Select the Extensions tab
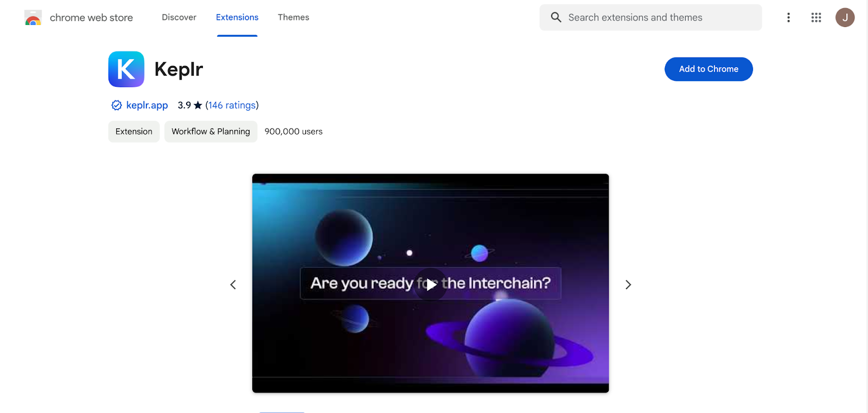The width and height of the screenshot is (868, 413). click(237, 17)
